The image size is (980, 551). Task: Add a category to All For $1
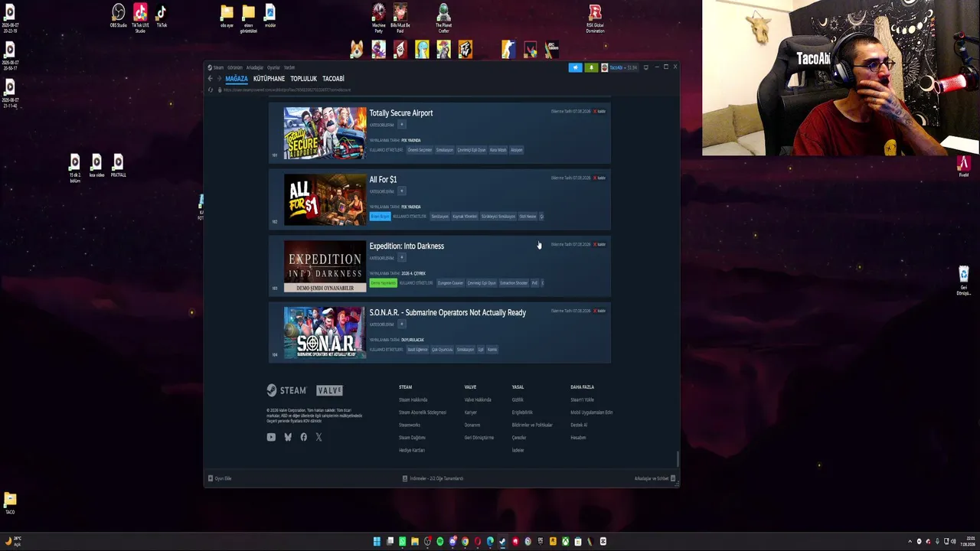[402, 191]
